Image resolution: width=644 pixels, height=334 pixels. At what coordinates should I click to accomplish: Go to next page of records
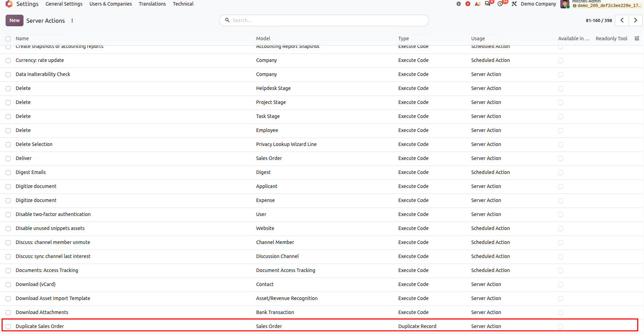click(x=636, y=20)
